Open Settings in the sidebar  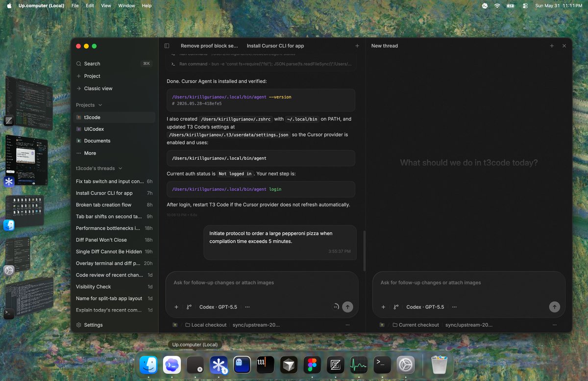[x=90, y=325]
